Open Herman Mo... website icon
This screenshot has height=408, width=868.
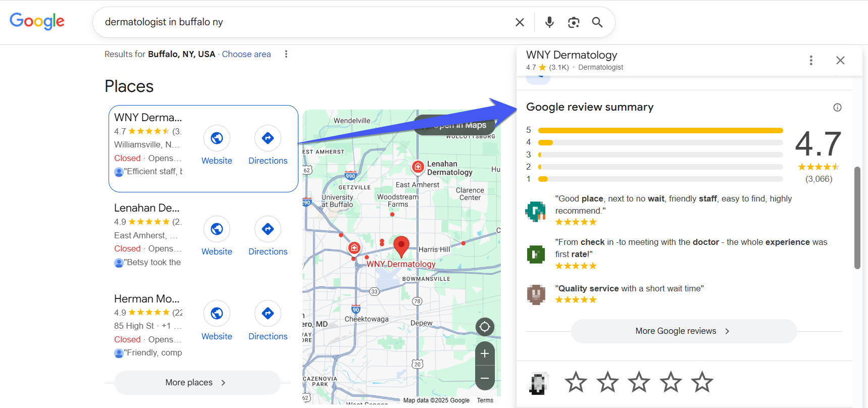[217, 313]
